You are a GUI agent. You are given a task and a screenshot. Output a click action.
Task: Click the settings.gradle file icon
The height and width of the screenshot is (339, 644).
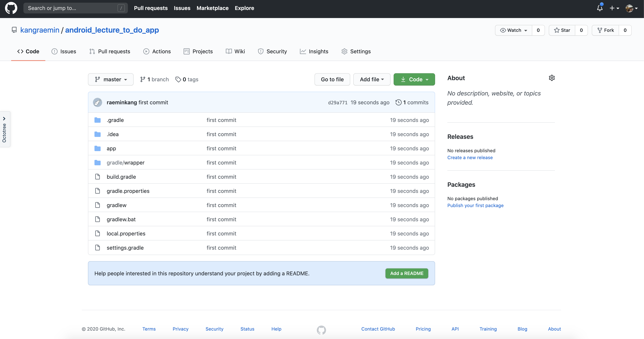(98, 248)
